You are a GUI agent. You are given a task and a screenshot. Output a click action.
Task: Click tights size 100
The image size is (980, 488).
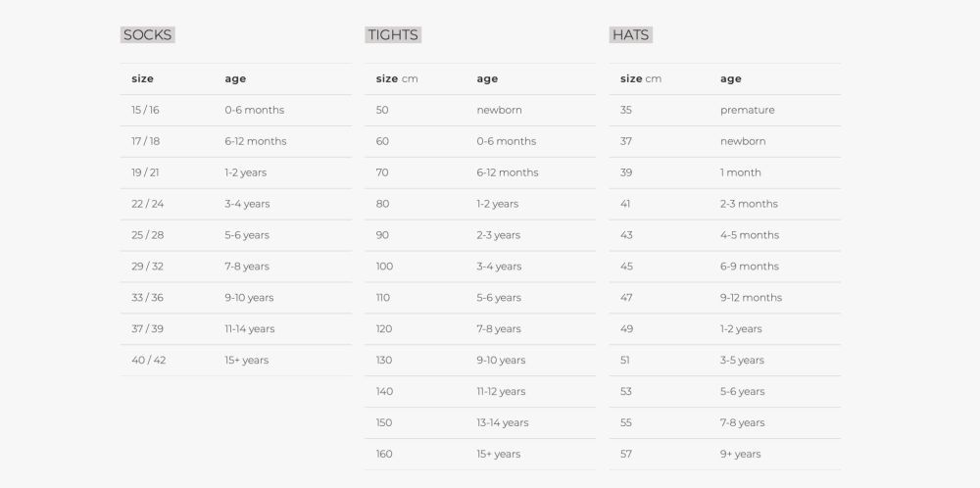pos(384,267)
